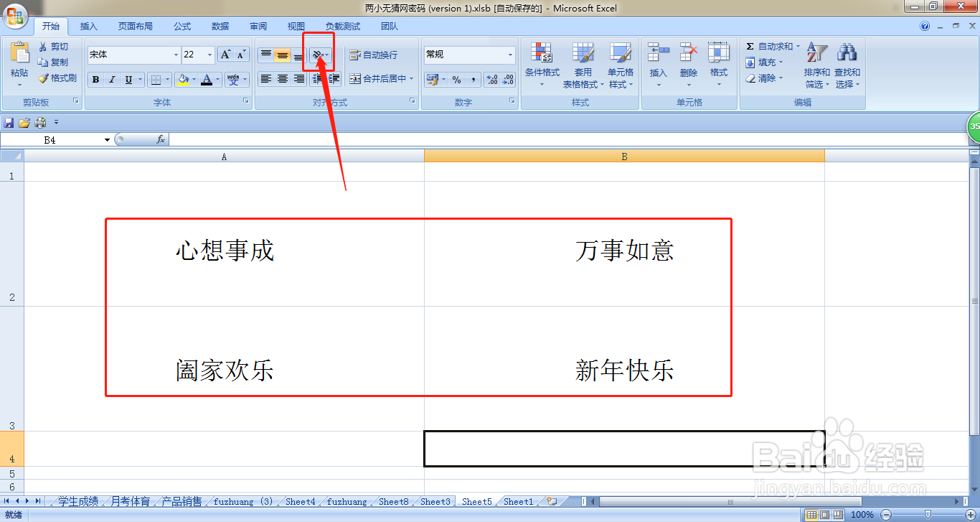
Task: Apply the black font color A
Action: (207, 80)
